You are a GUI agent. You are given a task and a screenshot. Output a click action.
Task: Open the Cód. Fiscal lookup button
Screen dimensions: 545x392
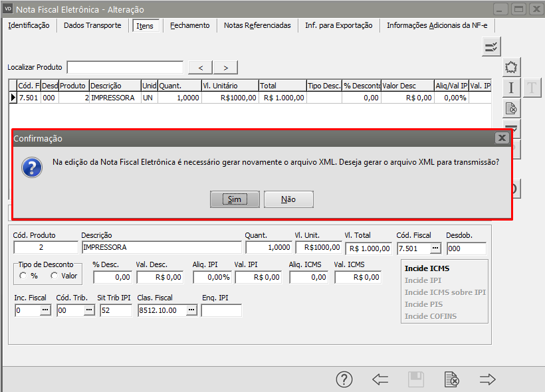(435, 248)
